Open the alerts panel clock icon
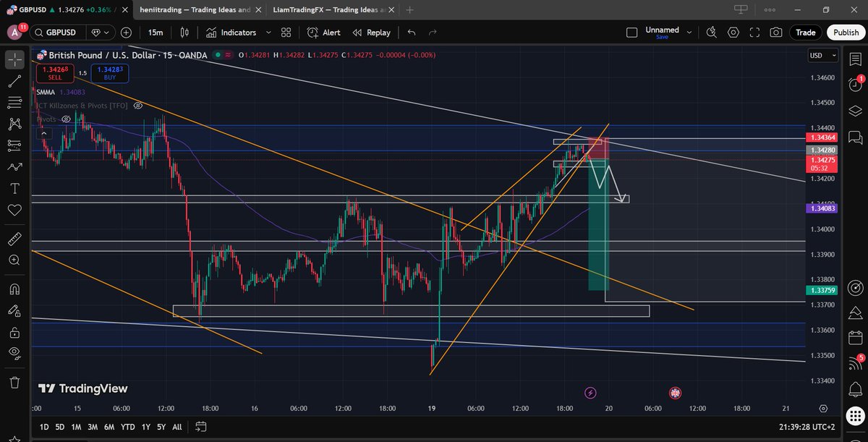868x442 pixels. pos(855,84)
